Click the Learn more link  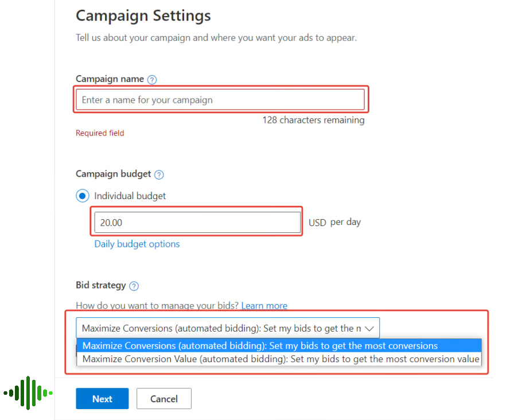264,306
